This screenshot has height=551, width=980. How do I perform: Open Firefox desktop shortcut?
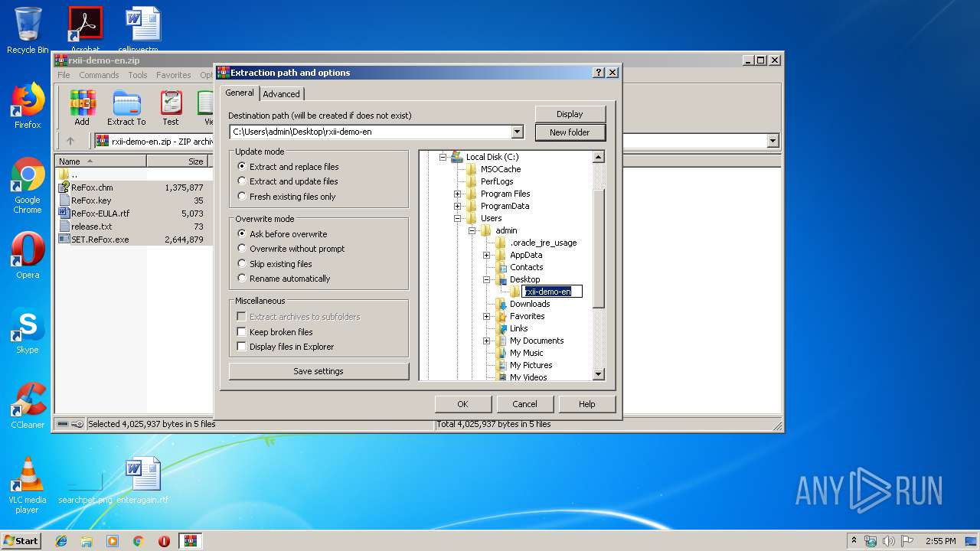(28, 106)
